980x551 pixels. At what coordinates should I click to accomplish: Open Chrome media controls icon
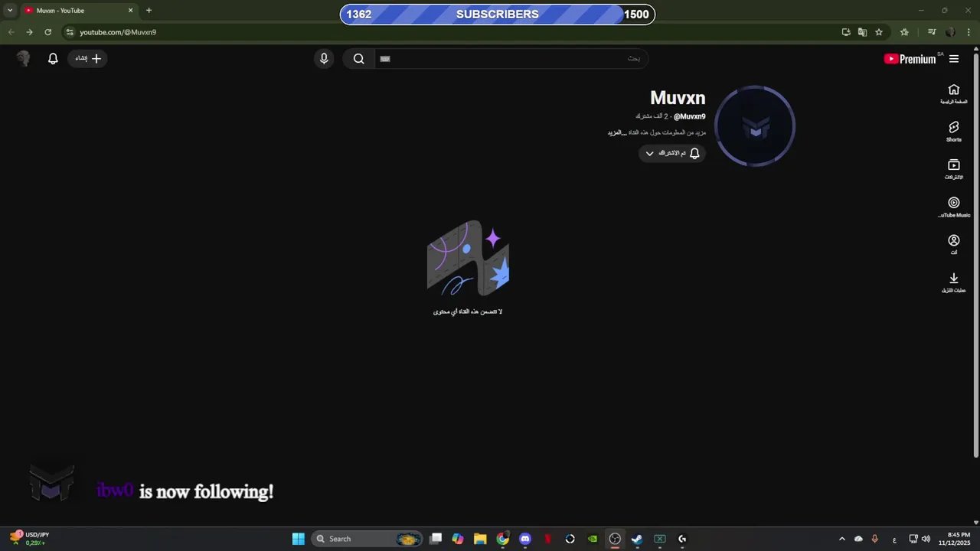point(932,32)
